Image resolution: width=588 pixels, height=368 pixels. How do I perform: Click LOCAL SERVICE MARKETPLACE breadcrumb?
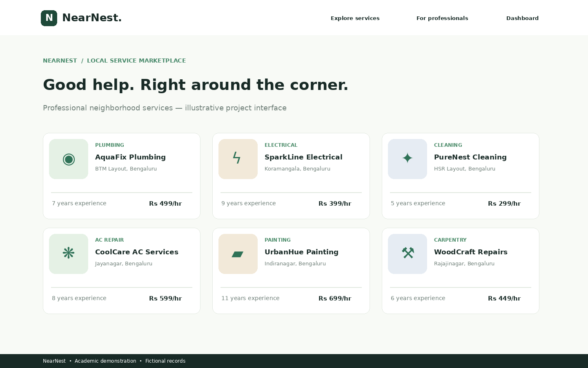[136, 61]
